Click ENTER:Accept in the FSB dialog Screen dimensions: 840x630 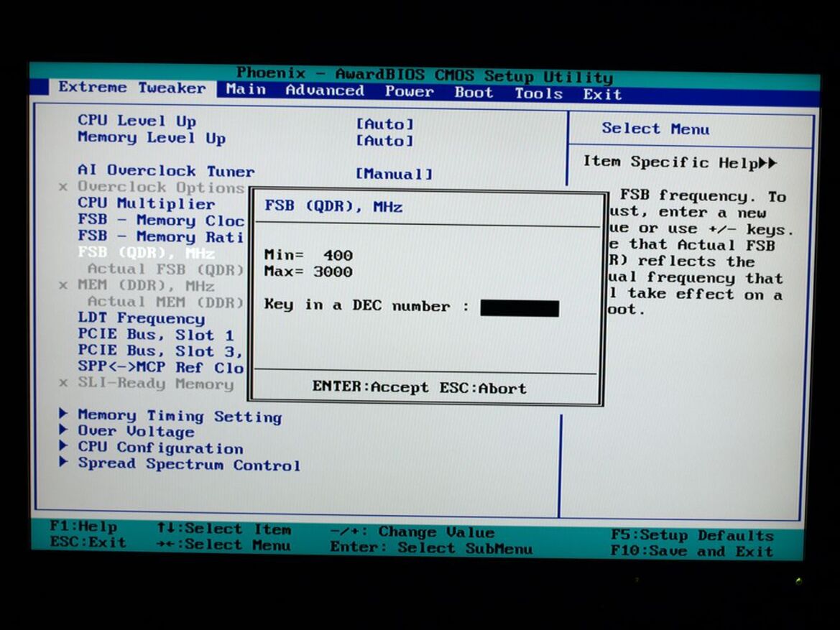click(371, 386)
